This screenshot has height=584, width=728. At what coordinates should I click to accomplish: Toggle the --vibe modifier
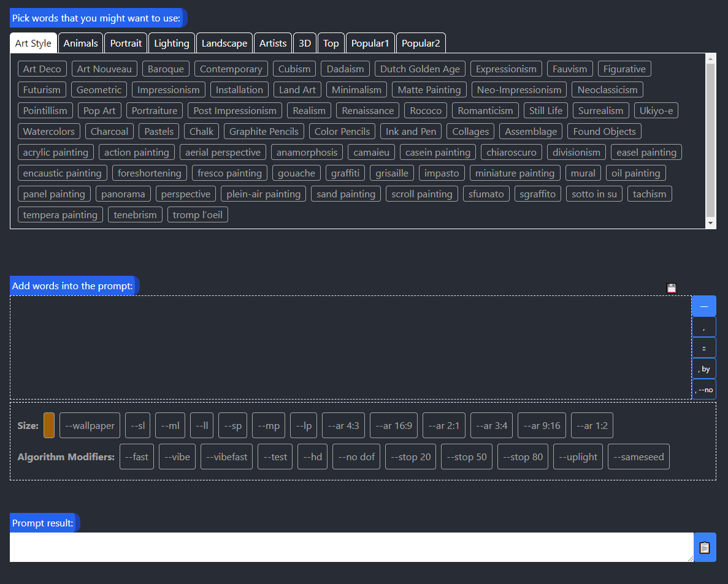177,457
